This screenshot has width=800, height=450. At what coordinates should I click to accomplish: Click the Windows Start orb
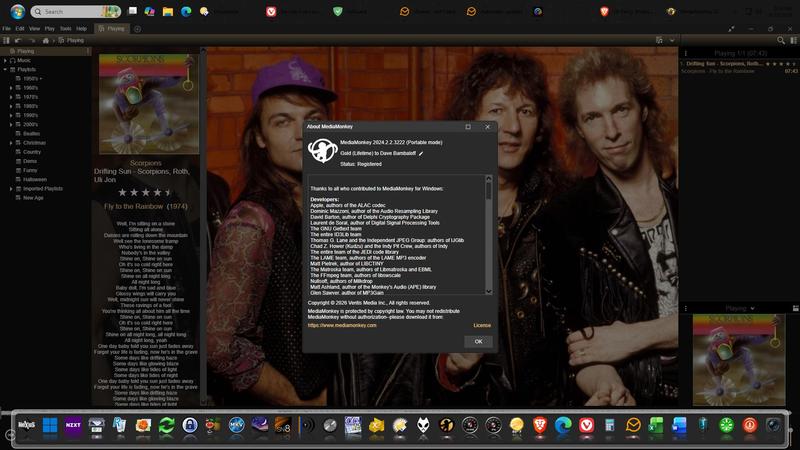click(x=17, y=11)
